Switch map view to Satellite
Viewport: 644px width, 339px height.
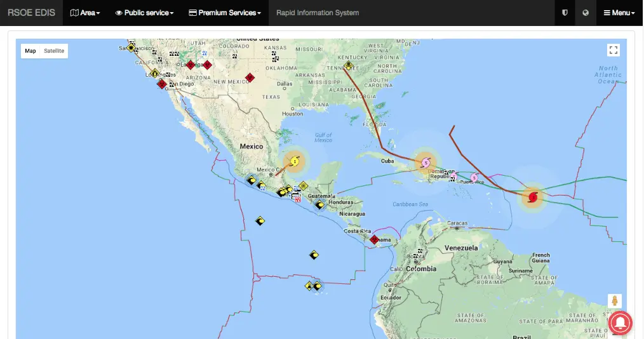point(54,51)
